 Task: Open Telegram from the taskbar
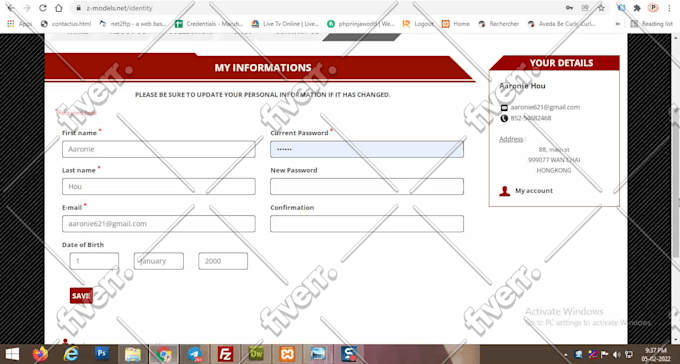[194, 354]
